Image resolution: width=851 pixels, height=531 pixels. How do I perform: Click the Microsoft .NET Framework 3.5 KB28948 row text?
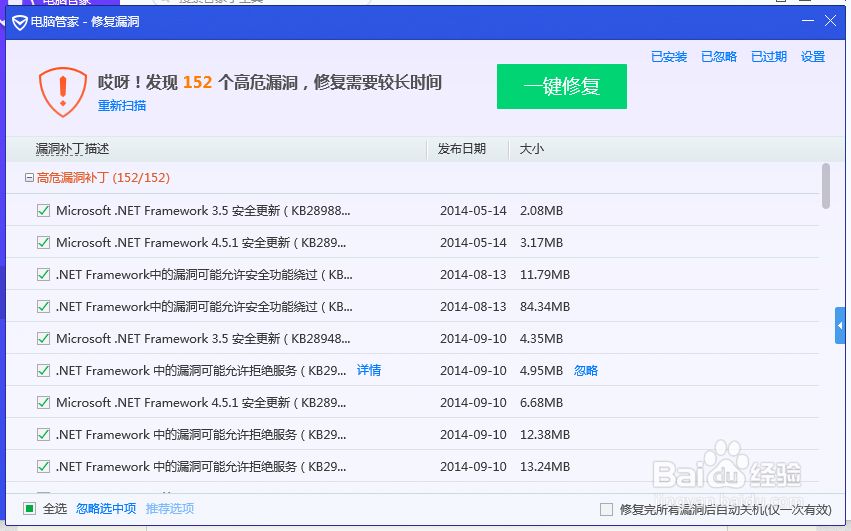(203, 339)
